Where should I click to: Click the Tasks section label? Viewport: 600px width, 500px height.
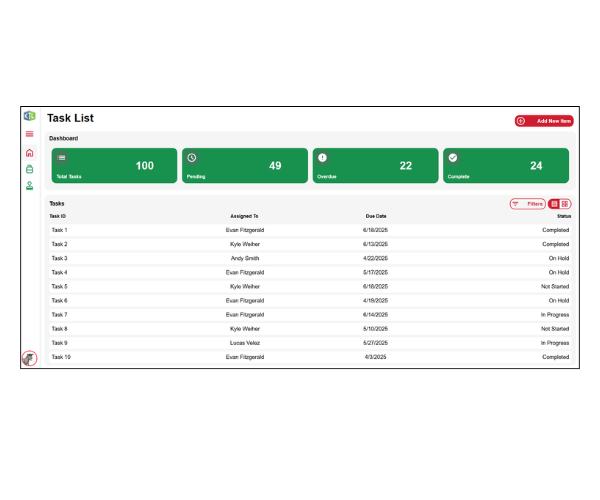(57, 204)
